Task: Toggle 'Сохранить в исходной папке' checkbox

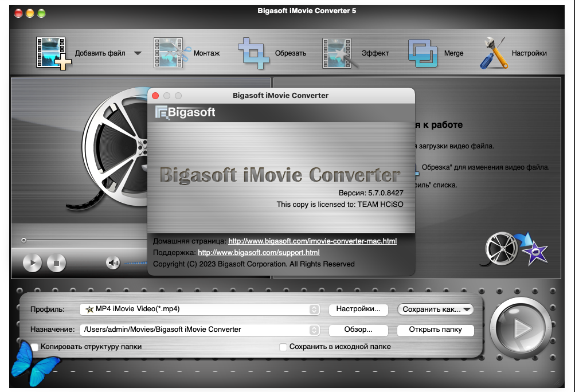Action: pyautogui.click(x=283, y=347)
